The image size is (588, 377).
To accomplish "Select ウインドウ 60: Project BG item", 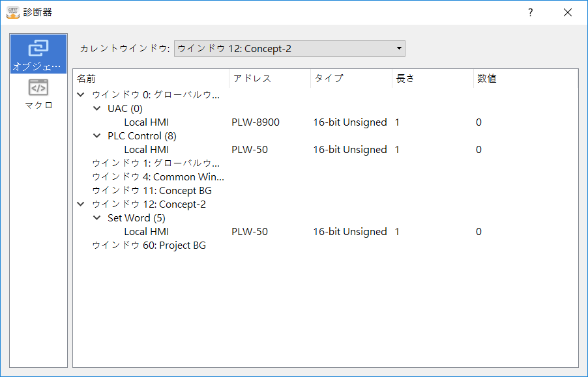I will pos(149,245).
